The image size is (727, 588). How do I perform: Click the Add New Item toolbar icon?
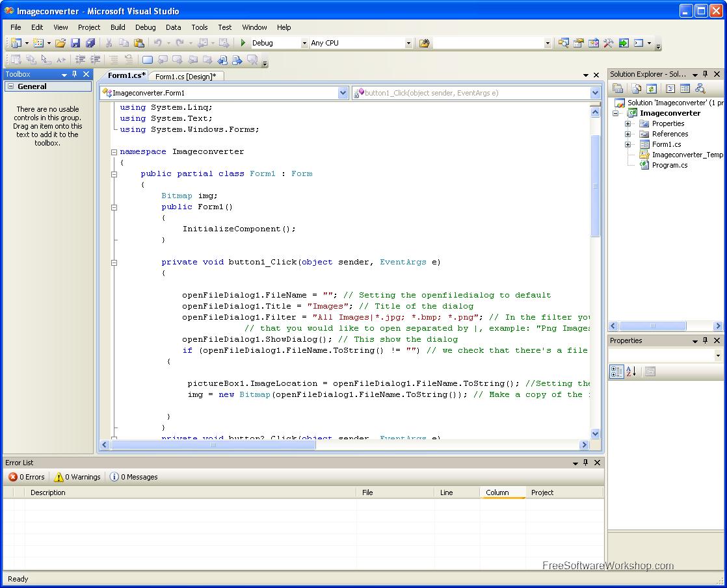[38, 43]
